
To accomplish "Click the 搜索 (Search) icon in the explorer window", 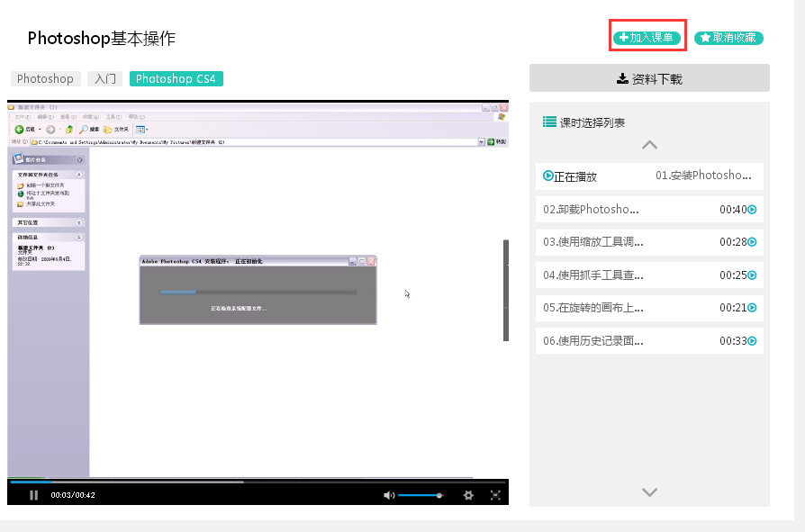I will 85,129.
